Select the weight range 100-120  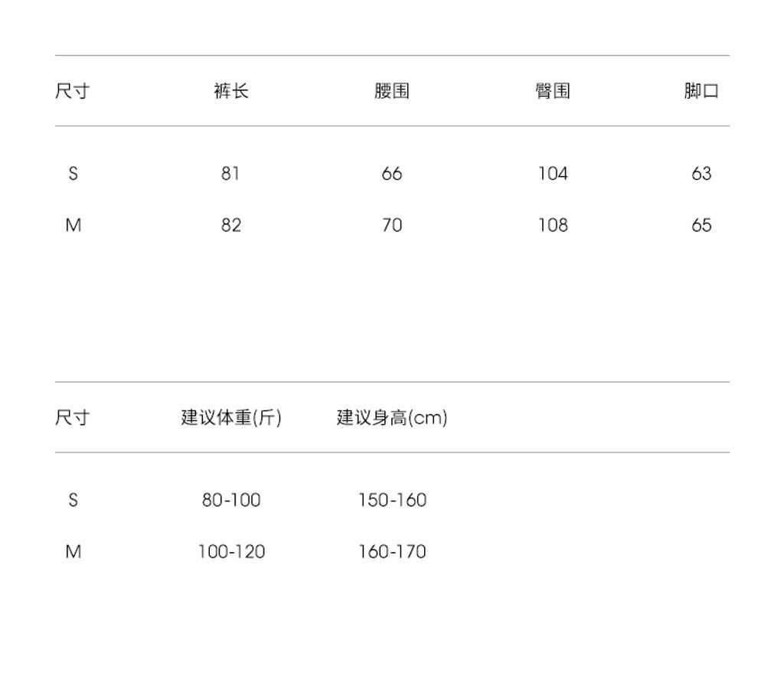click(x=231, y=551)
